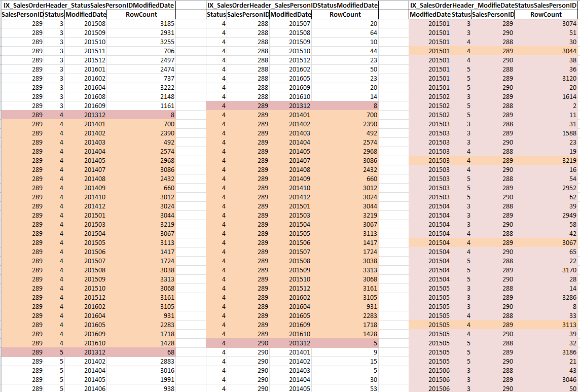Screen dimensions: 580x392
Task: Select the RowCount cell with value 44
Action: (345, 51)
